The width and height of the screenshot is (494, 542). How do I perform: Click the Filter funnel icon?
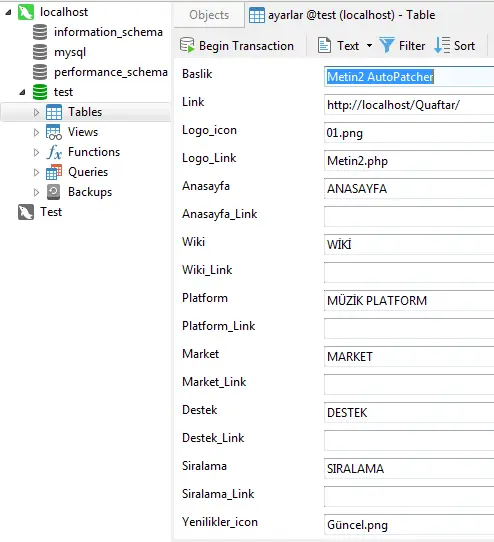[x=386, y=45]
